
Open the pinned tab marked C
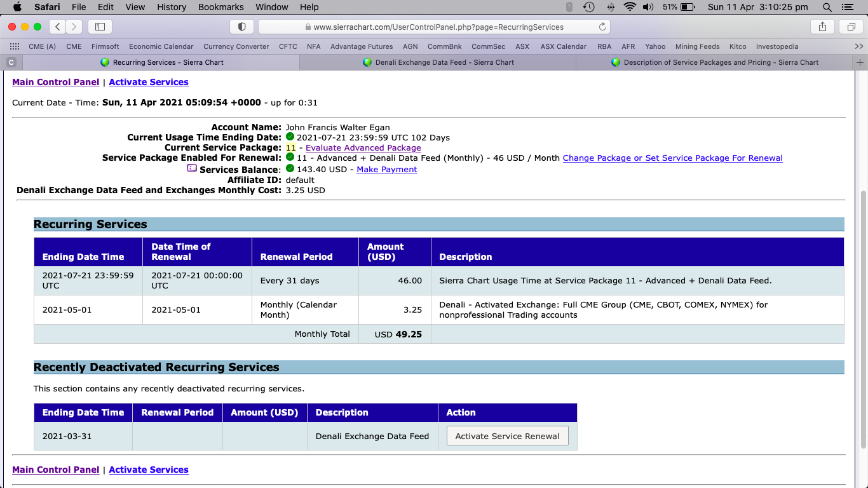(x=11, y=62)
